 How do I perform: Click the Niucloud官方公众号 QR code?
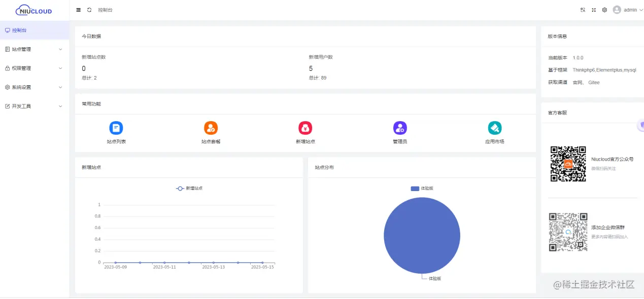tap(568, 164)
